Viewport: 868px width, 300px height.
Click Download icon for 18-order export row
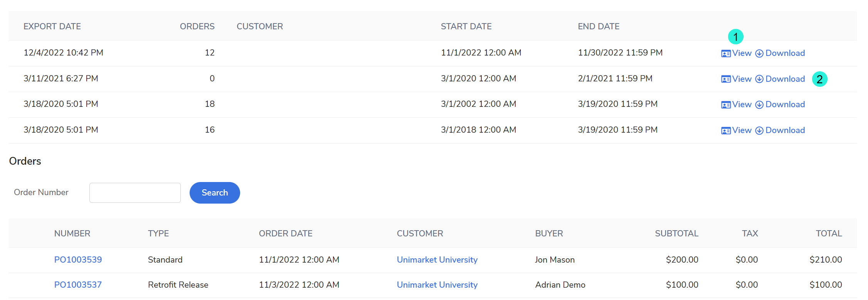click(x=759, y=105)
